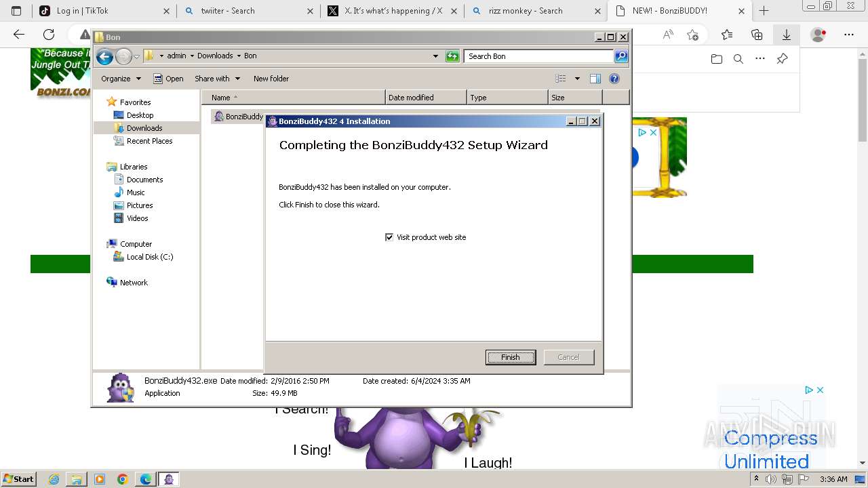Switch to Log in | TikTok tab
This screenshot has height=488, width=868.
point(104,11)
